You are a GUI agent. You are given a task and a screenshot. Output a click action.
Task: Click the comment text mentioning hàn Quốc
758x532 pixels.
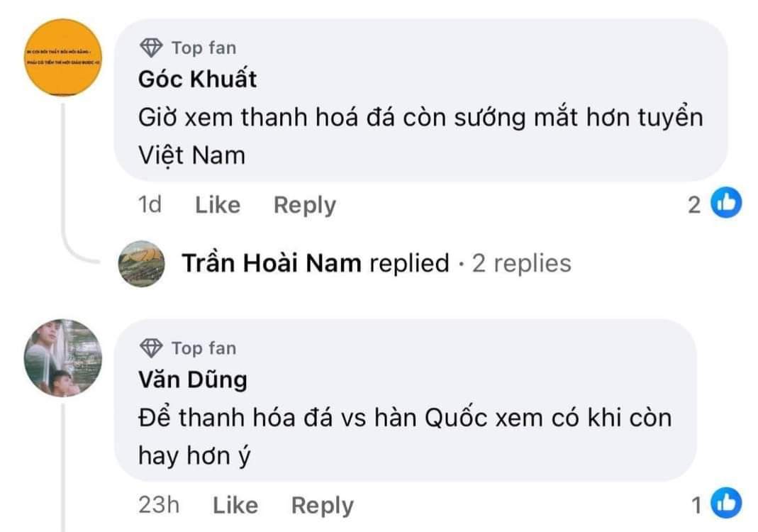point(404,419)
